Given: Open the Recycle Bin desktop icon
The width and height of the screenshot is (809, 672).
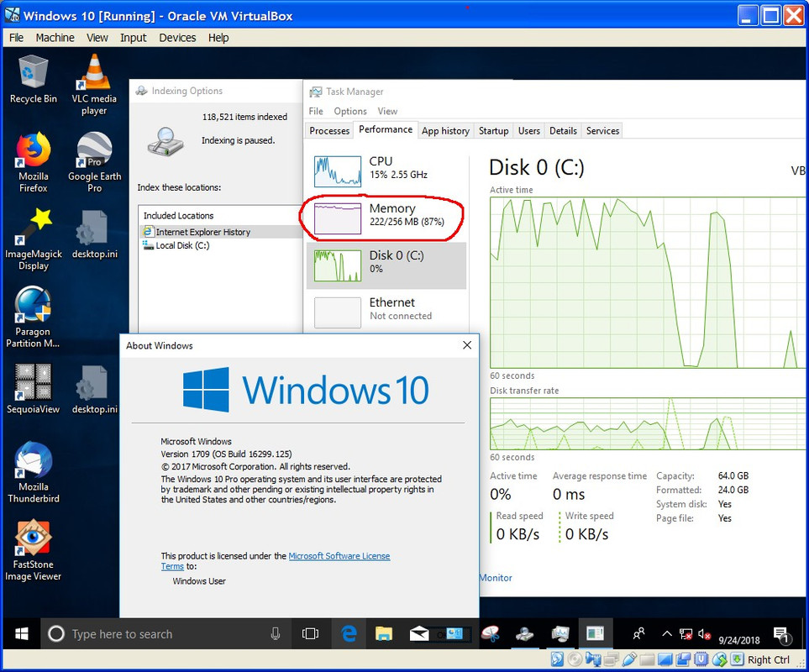Looking at the screenshot, I should tap(34, 80).
